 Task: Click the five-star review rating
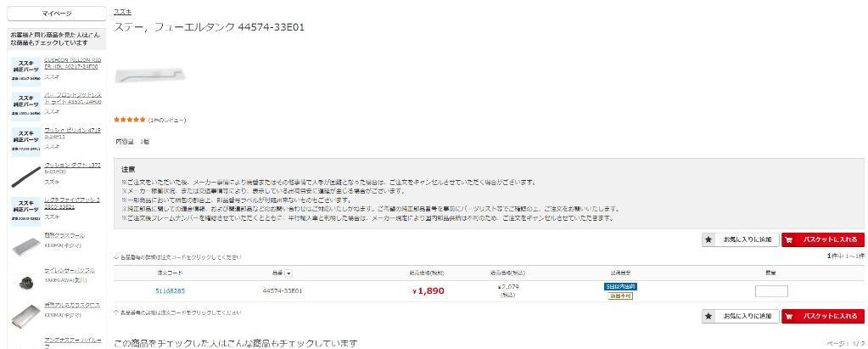pyautogui.click(x=130, y=120)
